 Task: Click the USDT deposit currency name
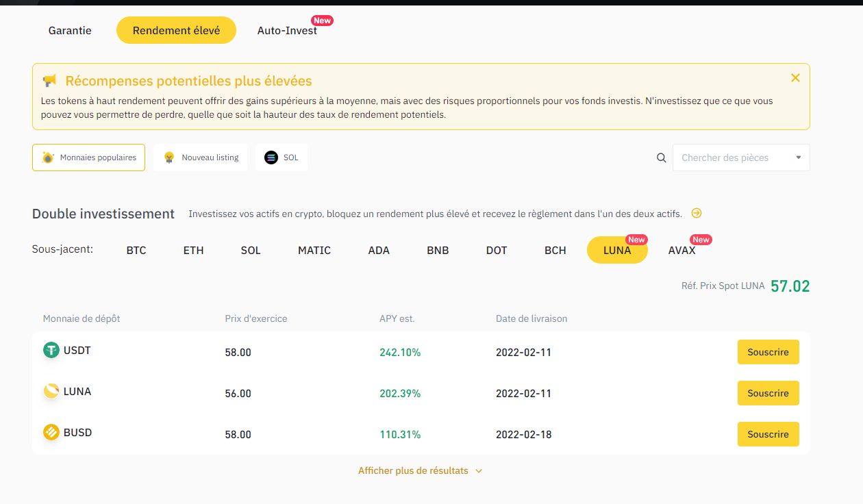(x=77, y=351)
